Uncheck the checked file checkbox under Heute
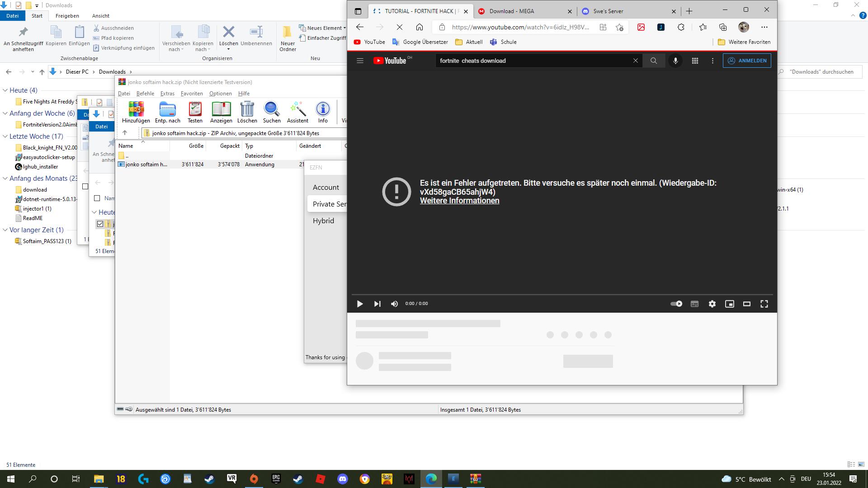 pos(100,224)
